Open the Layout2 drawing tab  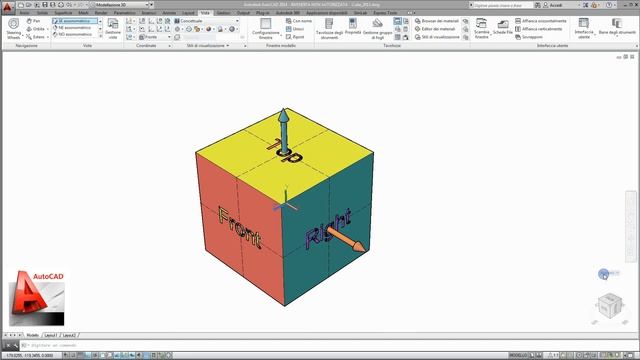coord(69,335)
